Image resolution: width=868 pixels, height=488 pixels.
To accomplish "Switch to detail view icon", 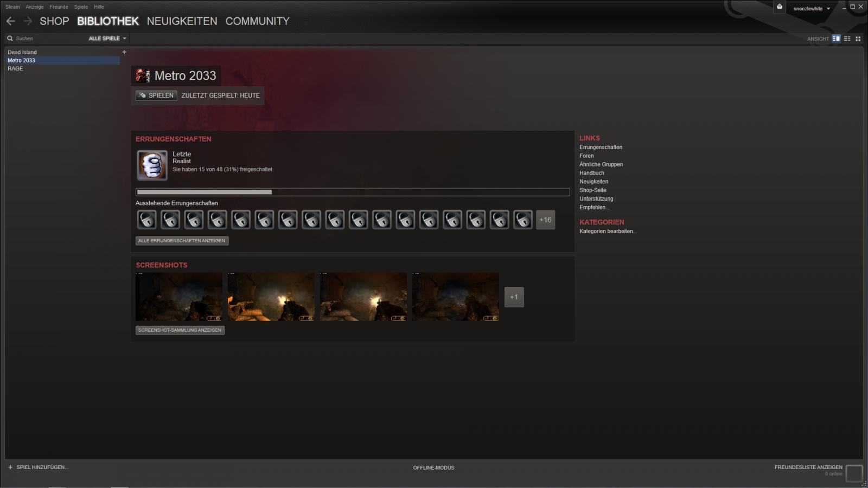I will click(836, 38).
